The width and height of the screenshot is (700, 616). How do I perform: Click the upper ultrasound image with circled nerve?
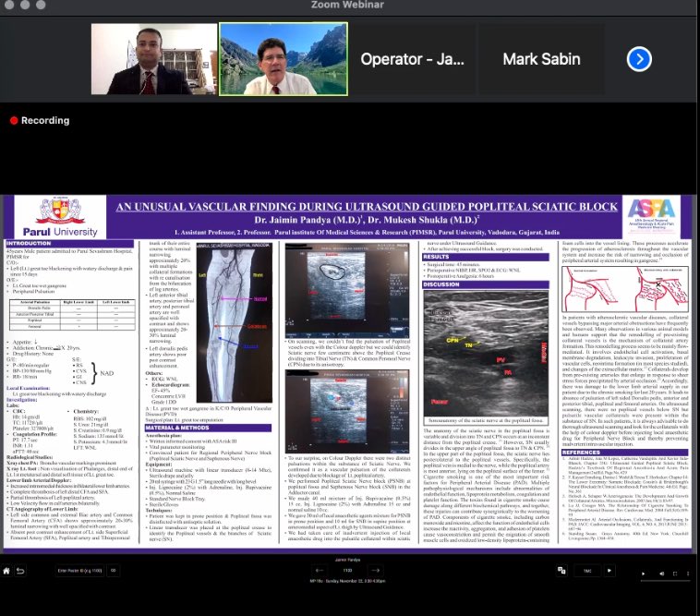point(347,291)
